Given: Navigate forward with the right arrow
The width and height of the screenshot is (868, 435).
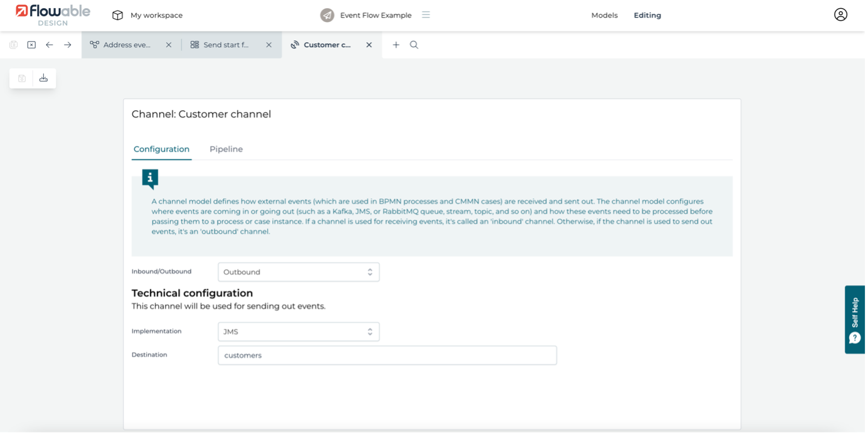Looking at the screenshot, I should (x=68, y=45).
